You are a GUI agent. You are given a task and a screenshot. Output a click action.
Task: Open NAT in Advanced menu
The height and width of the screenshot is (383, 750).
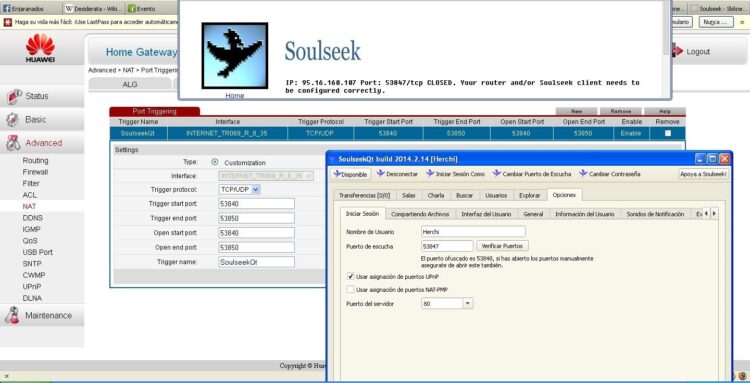tap(29, 207)
